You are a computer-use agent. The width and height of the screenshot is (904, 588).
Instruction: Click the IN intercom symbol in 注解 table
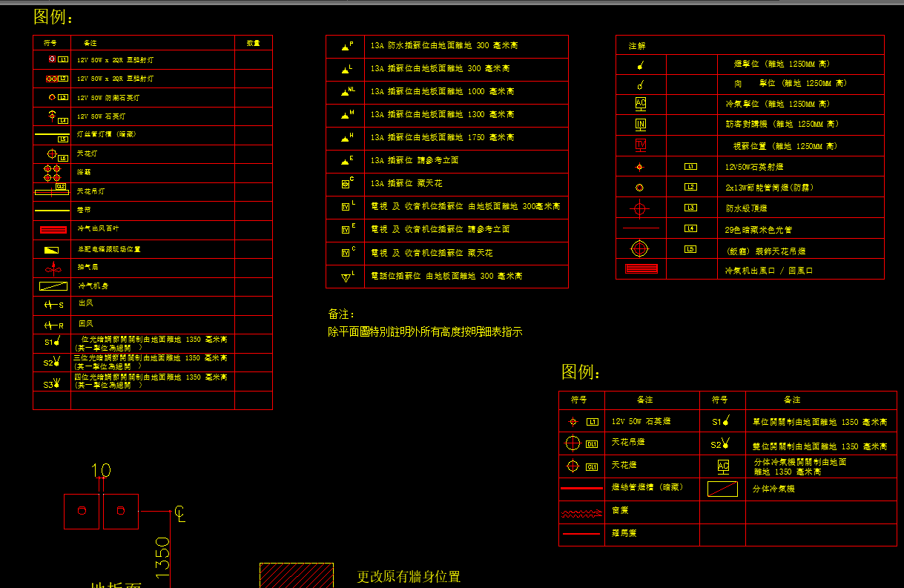(x=641, y=124)
